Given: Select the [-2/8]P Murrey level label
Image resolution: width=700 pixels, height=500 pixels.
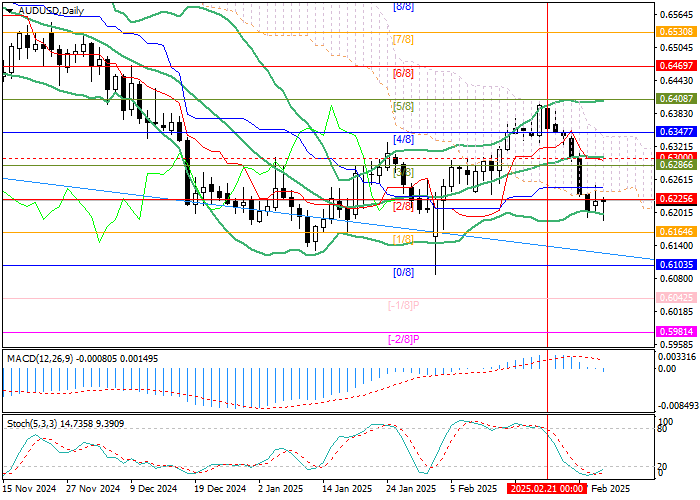Looking at the screenshot, I should click(403, 339).
